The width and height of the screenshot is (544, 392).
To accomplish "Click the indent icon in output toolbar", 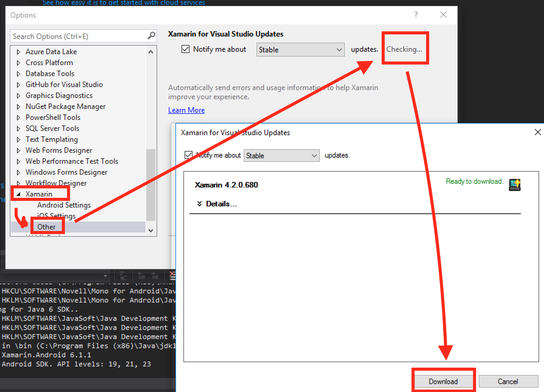I will click(155, 276).
